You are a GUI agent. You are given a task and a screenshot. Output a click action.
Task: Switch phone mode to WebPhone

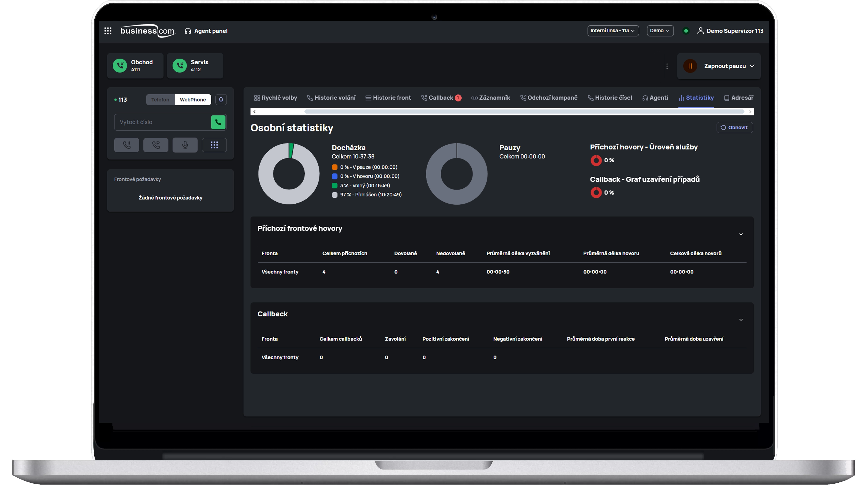[192, 100]
